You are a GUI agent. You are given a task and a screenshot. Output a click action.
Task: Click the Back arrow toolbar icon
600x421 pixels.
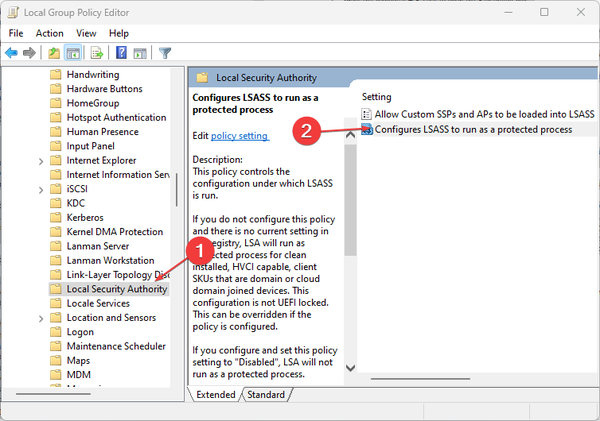(x=11, y=53)
